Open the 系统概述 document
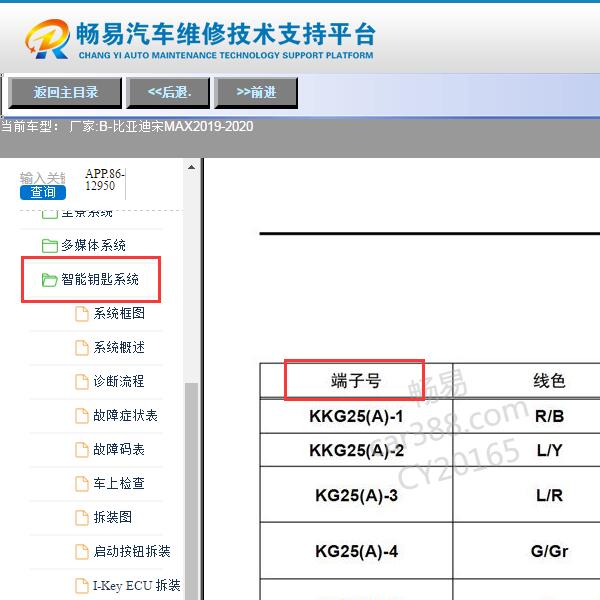 (x=119, y=347)
